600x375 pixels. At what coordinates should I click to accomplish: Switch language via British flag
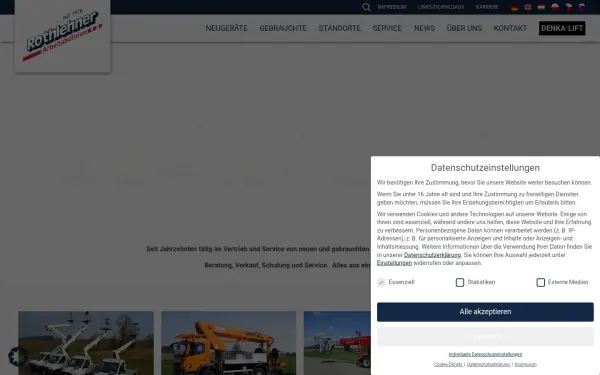coord(528,7)
